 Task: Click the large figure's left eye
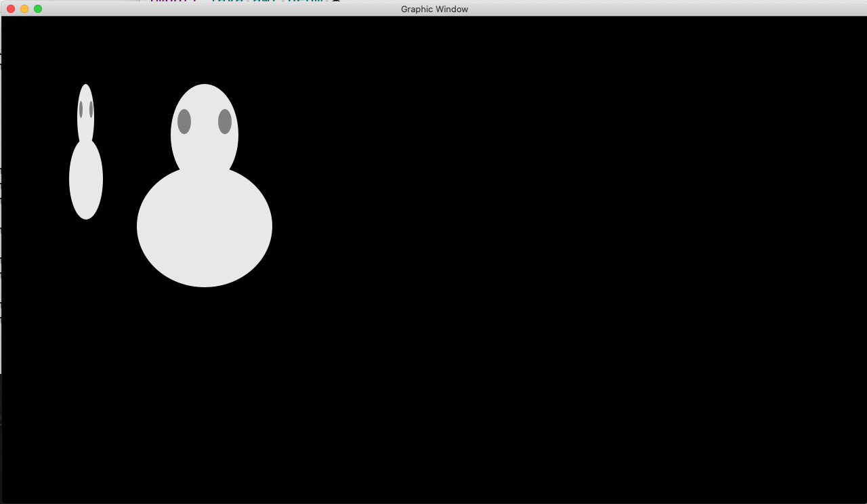point(184,122)
